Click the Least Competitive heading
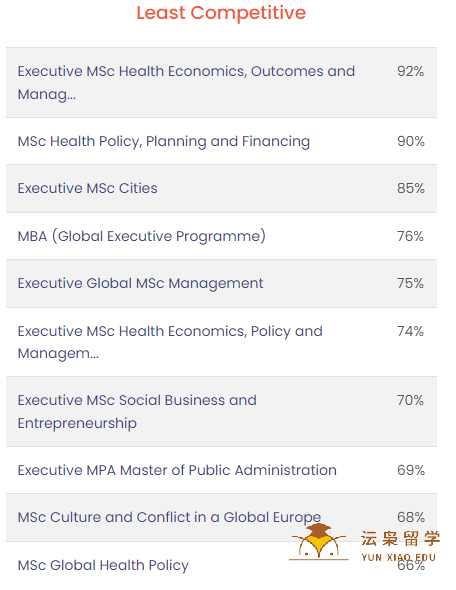Viewport: 456px width, 590px height. 221,13
